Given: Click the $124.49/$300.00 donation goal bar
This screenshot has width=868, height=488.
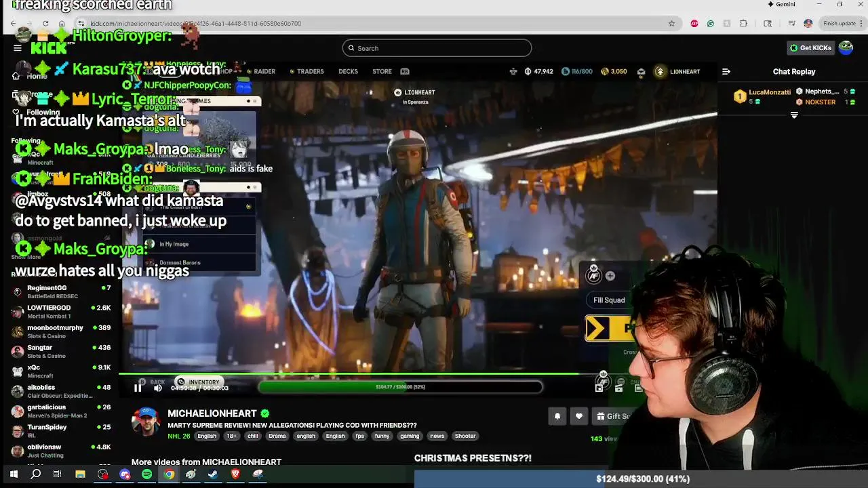Looking at the screenshot, I should click(642, 479).
